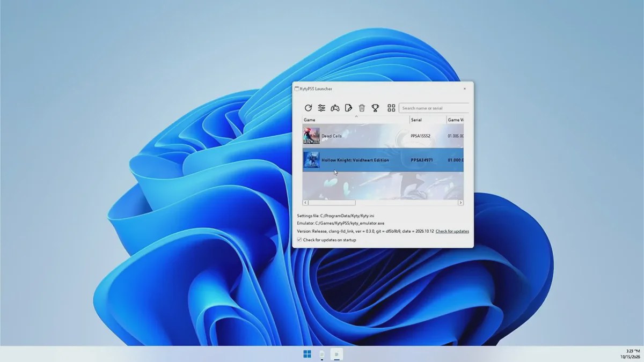Click the horizontal scrollbar thumb
The width and height of the screenshot is (644, 362).
point(332,203)
